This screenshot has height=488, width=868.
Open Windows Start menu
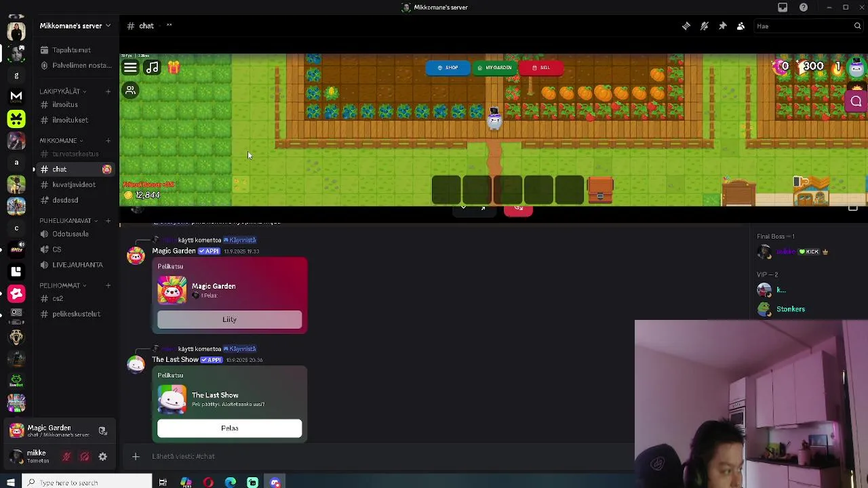click(10, 483)
